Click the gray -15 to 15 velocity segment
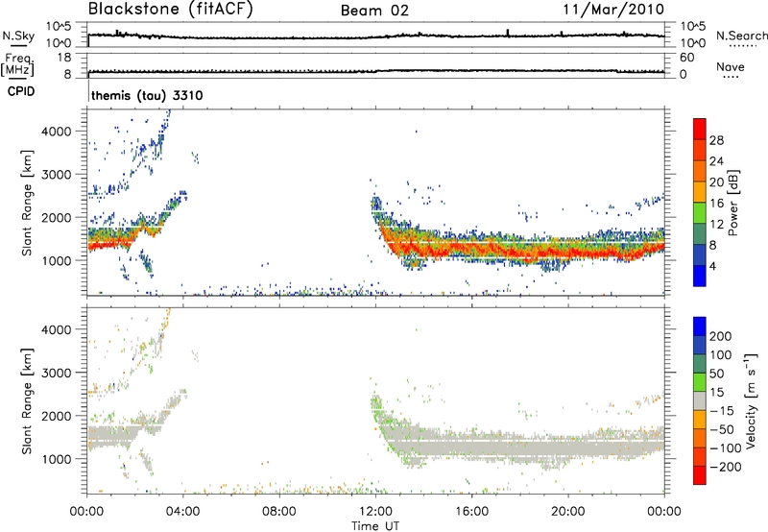The image size is (768, 532). pos(700,400)
